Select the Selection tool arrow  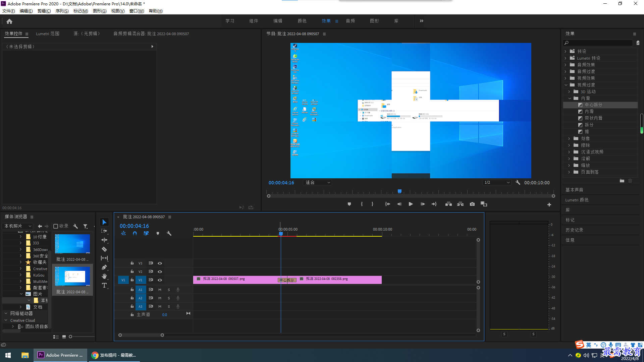tap(104, 222)
